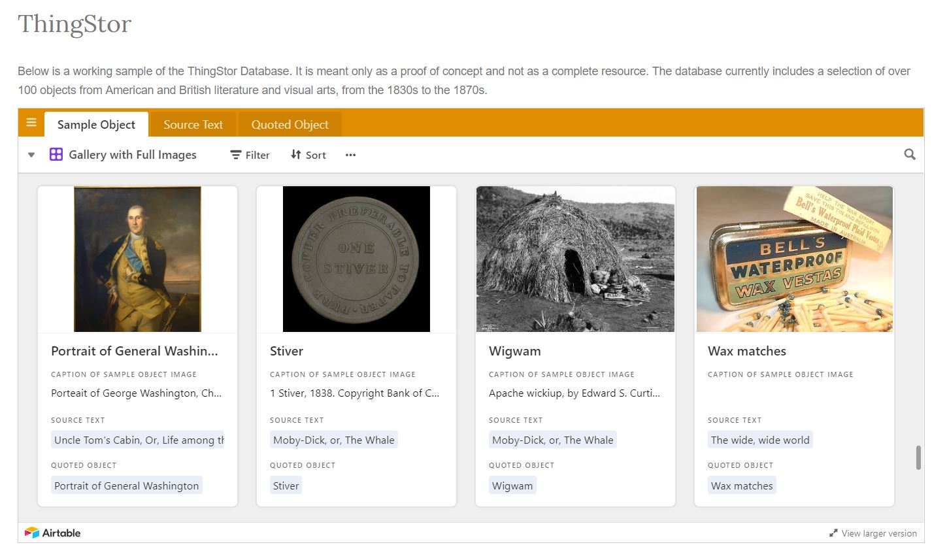Click Portrait of General Washington quoted object chip
Image resolution: width=947 pixels, height=560 pixels.
[127, 486]
